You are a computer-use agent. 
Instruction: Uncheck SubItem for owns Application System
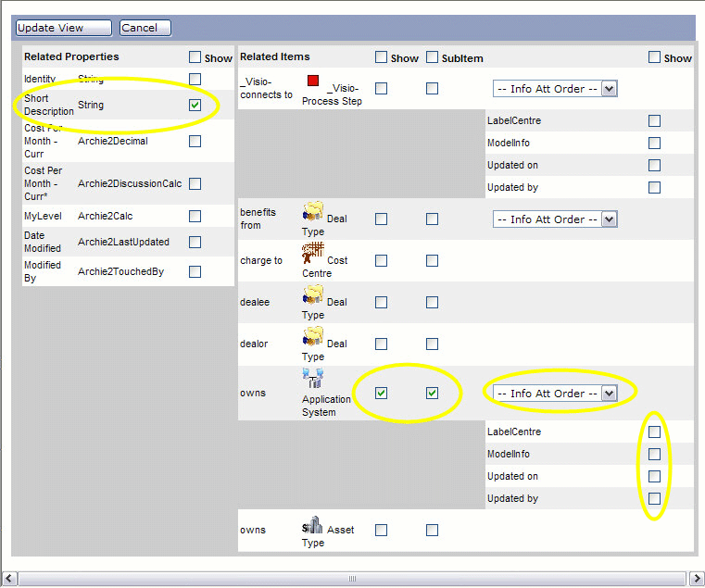click(x=432, y=394)
